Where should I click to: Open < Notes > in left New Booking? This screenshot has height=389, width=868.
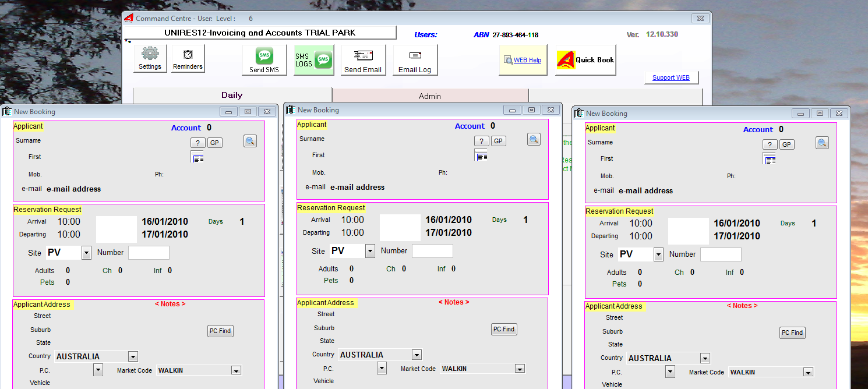point(170,304)
